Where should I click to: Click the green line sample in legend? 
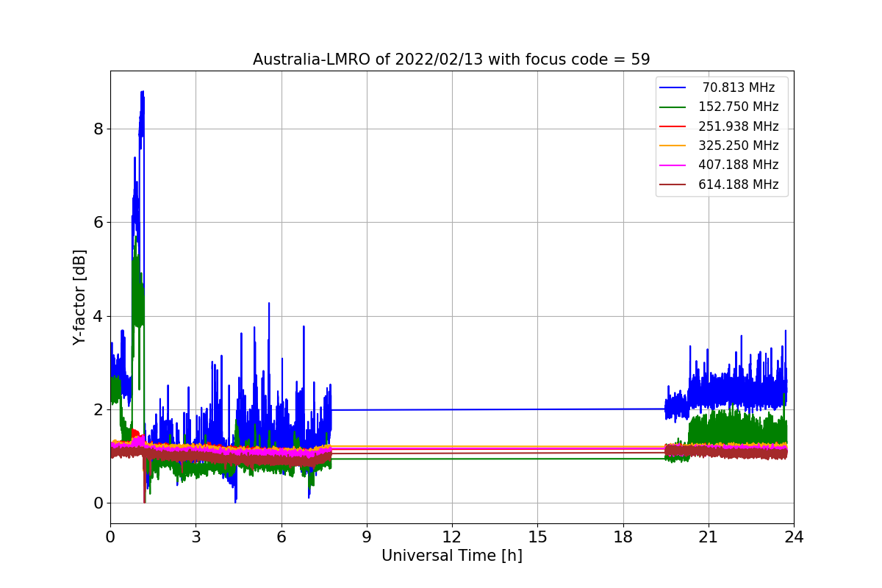coord(673,107)
